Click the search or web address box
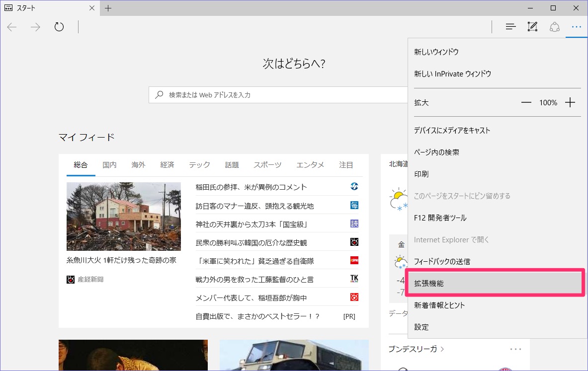Viewport: 588px width, 371px height. click(278, 95)
